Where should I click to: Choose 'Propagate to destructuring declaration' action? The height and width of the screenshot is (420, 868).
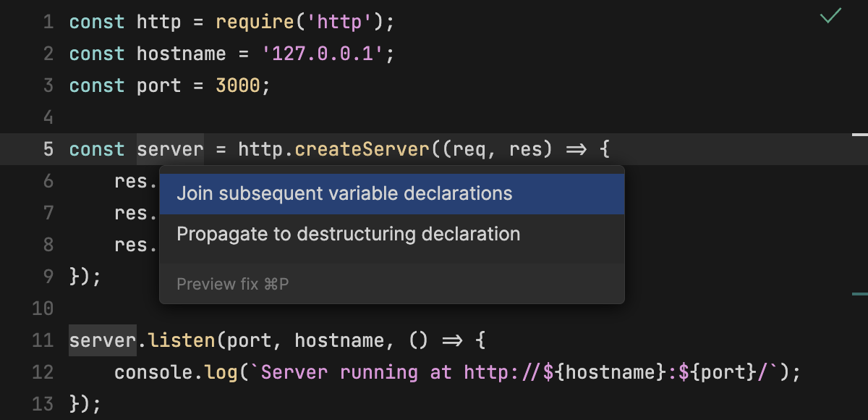(x=349, y=233)
